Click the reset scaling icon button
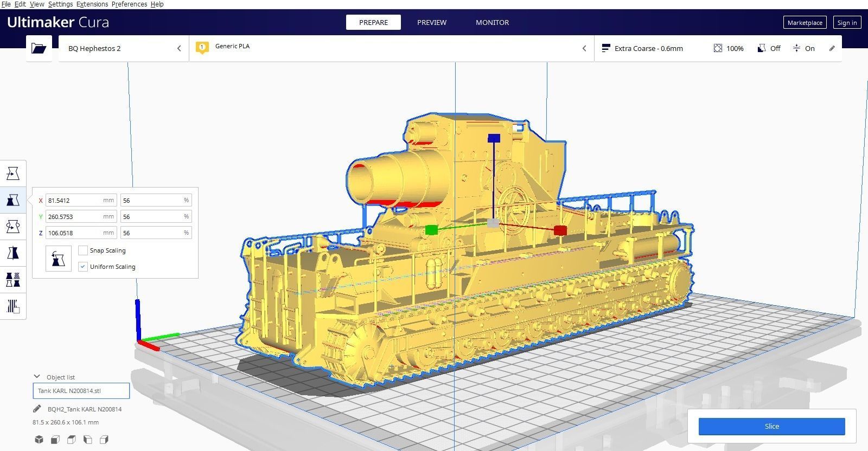 [59, 259]
